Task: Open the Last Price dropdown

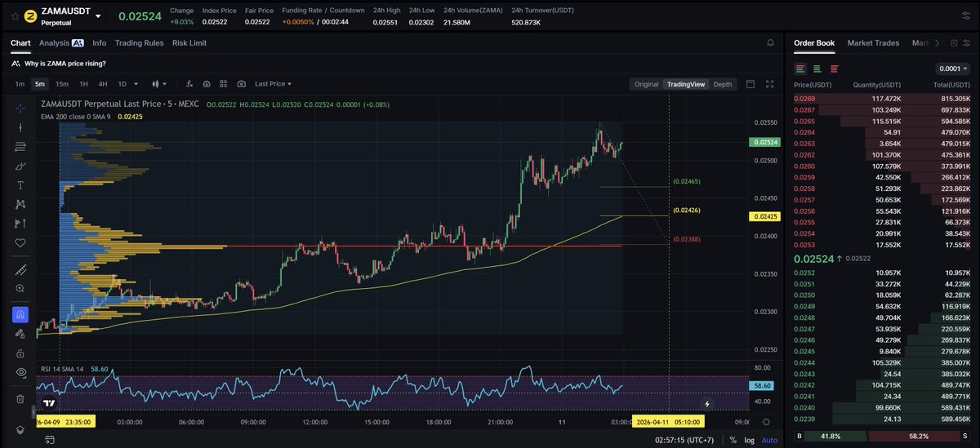Action: [x=273, y=84]
